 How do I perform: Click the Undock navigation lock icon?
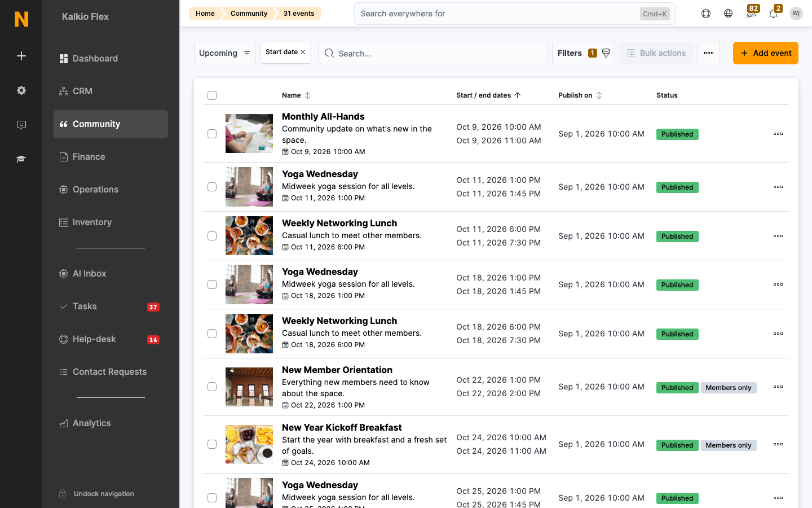[63, 494]
